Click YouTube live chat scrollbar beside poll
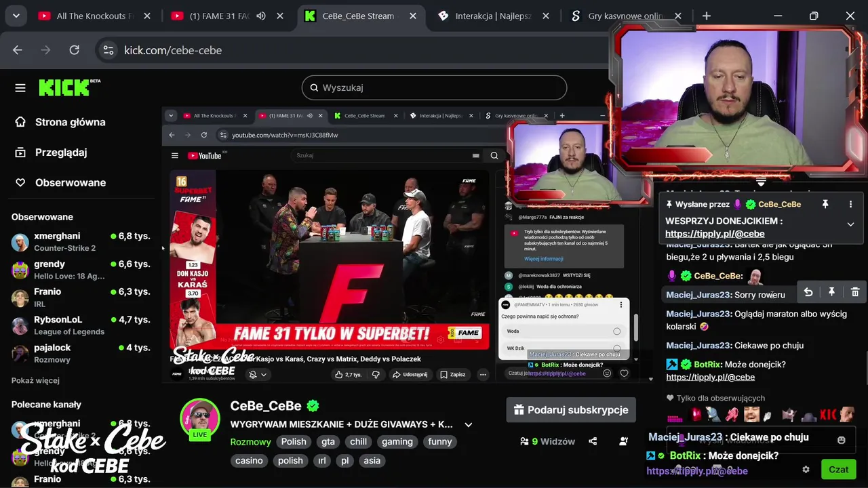Image resolution: width=868 pixels, height=488 pixels. [x=635, y=328]
